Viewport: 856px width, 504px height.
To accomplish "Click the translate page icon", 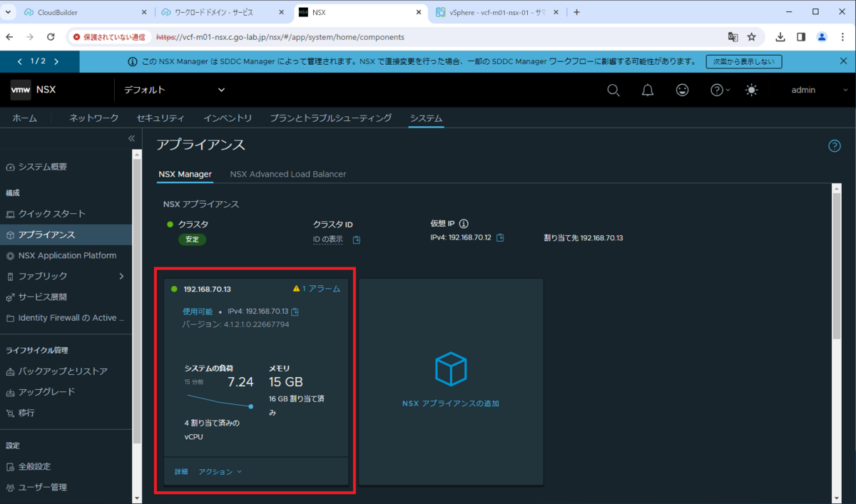I will (733, 37).
